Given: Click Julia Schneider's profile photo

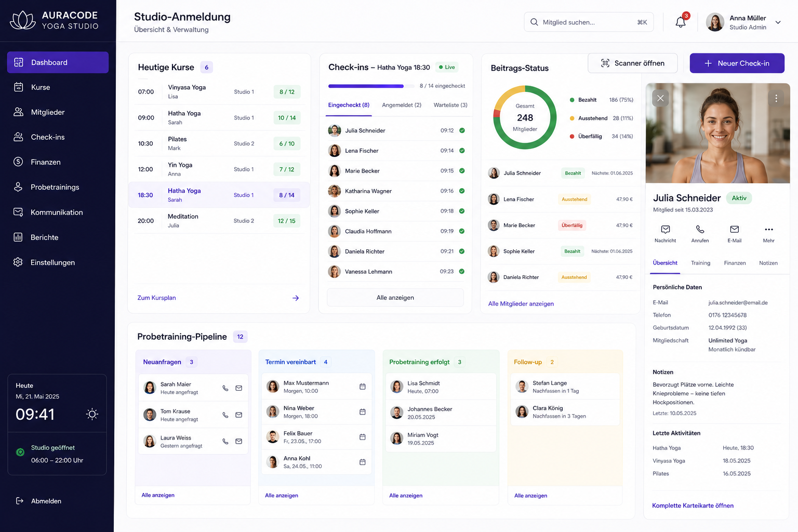Looking at the screenshot, I should [717, 134].
